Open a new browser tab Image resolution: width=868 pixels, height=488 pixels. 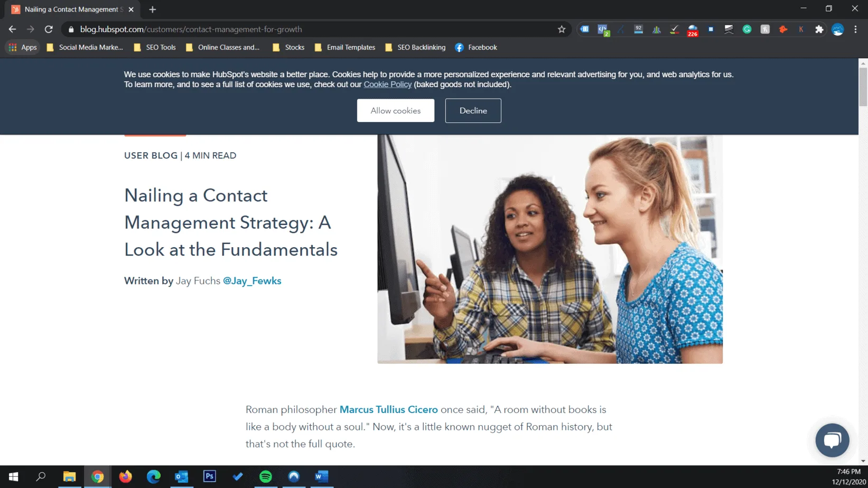(153, 10)
